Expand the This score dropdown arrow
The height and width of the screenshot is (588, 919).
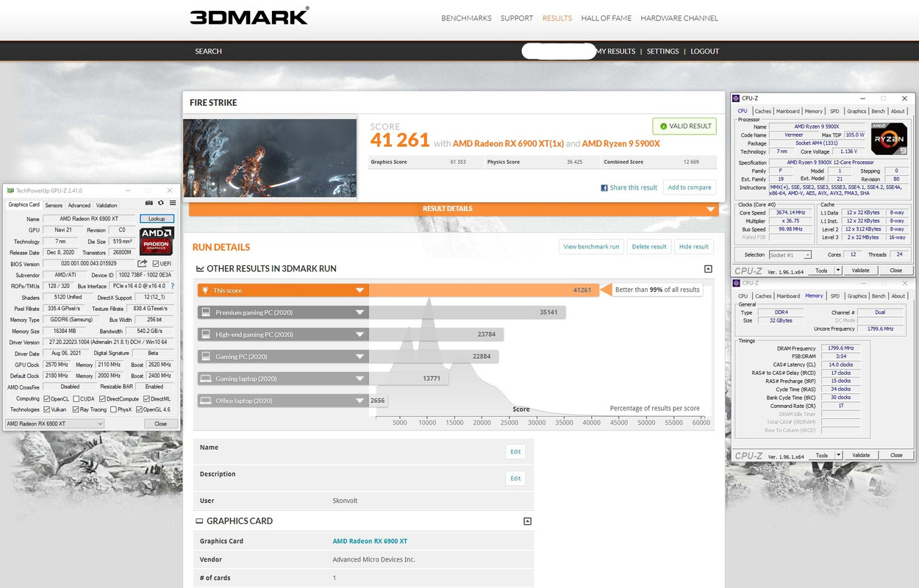tap(360, 290)
